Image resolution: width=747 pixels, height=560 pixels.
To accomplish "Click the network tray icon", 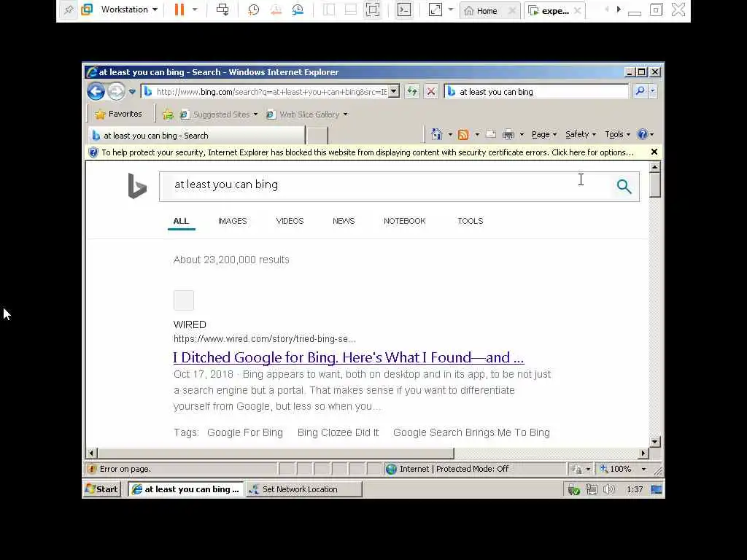I will point(592,489).
